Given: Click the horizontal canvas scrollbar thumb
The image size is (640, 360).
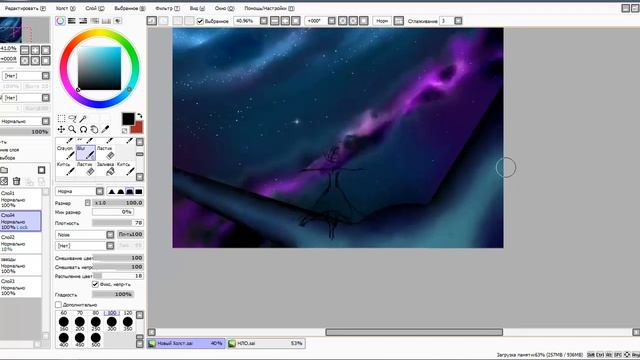Looking at the screenshot, I should pos(414,332).
